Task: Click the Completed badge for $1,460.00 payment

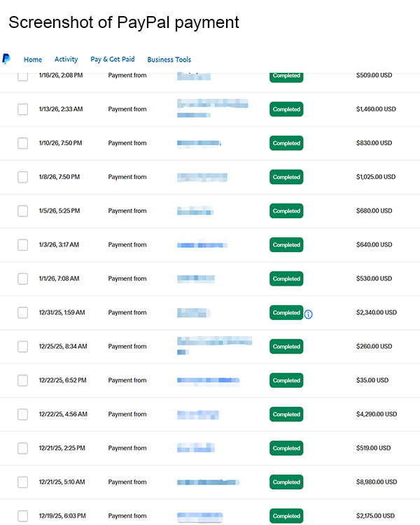Action: (x=286, y=109)
